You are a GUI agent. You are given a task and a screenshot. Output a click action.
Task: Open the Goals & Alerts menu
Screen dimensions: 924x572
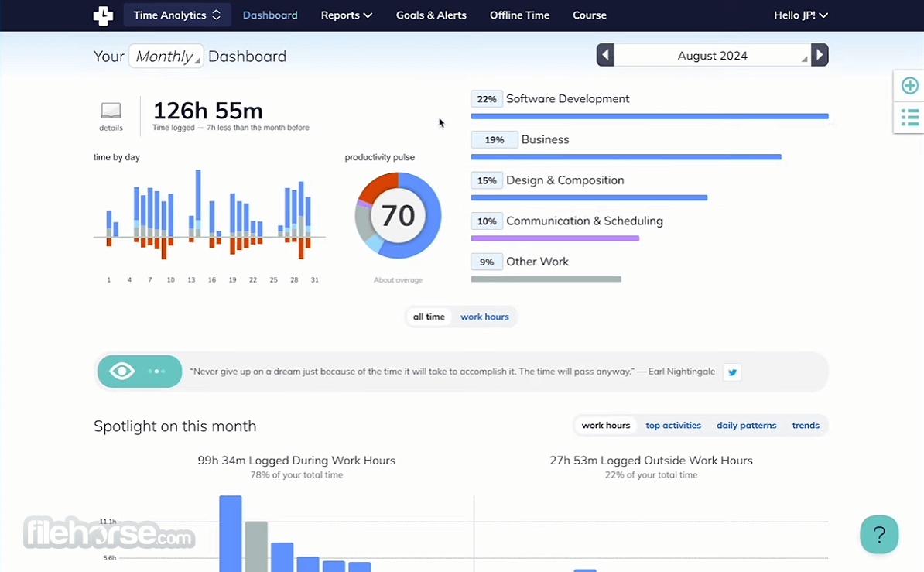pyautogui.click(x=431, y=15)
